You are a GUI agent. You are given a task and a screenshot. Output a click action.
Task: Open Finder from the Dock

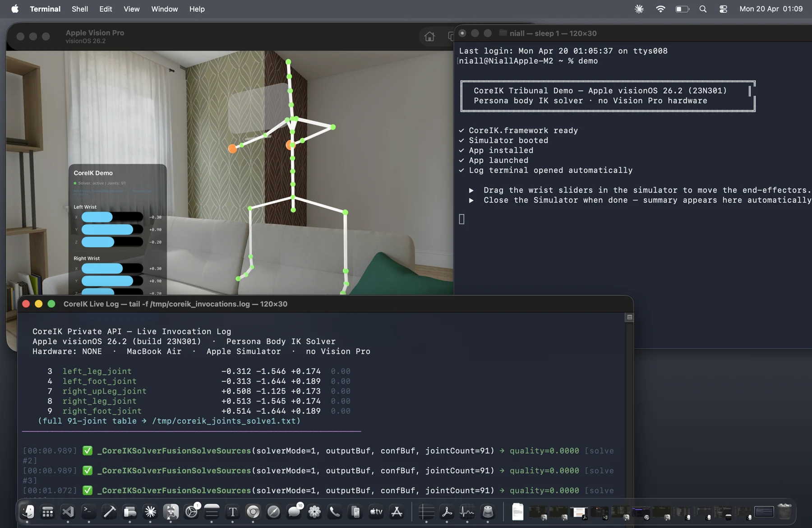[x=28, y=512]
